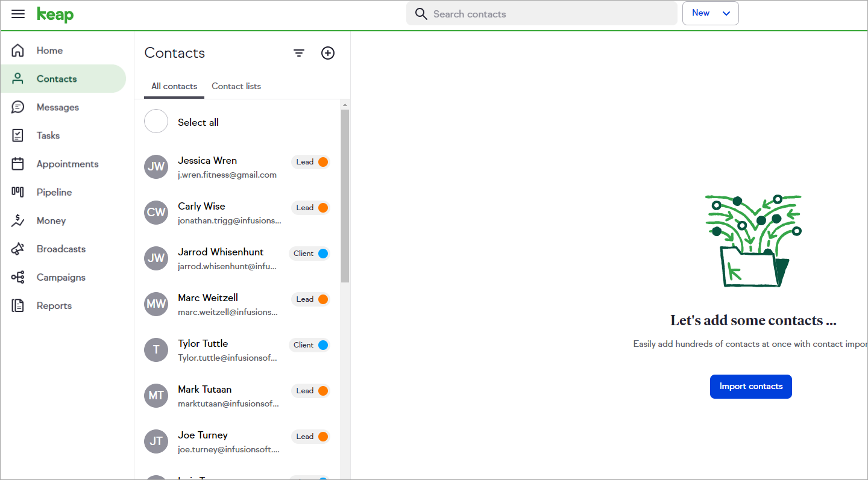Click the Tasks checklist icon
This screenshot has width=868, height=480.
(x=18, y=136)
